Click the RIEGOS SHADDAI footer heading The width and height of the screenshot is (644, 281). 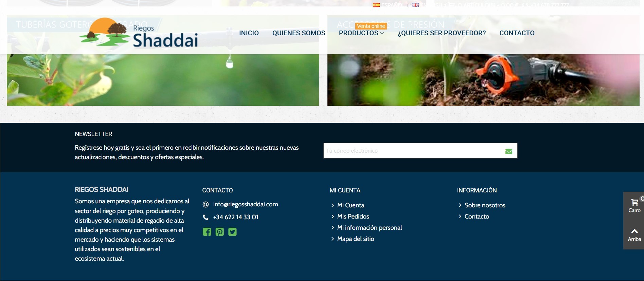[102, 190]
